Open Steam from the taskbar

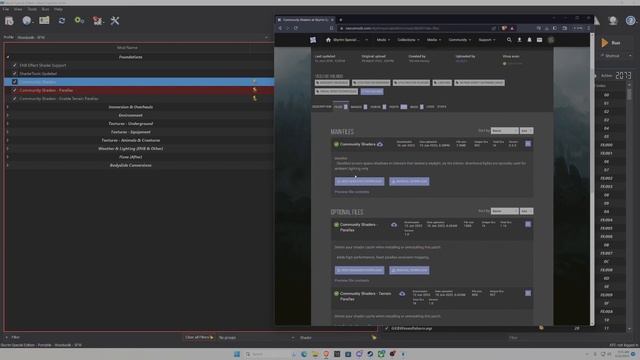coord(370,354)
